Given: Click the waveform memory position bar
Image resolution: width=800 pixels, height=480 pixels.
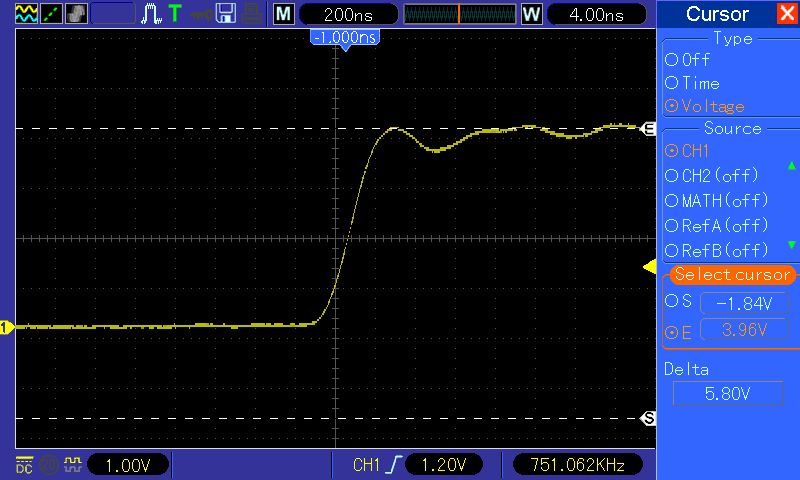Looking at the screenshot, I should 460,14.
